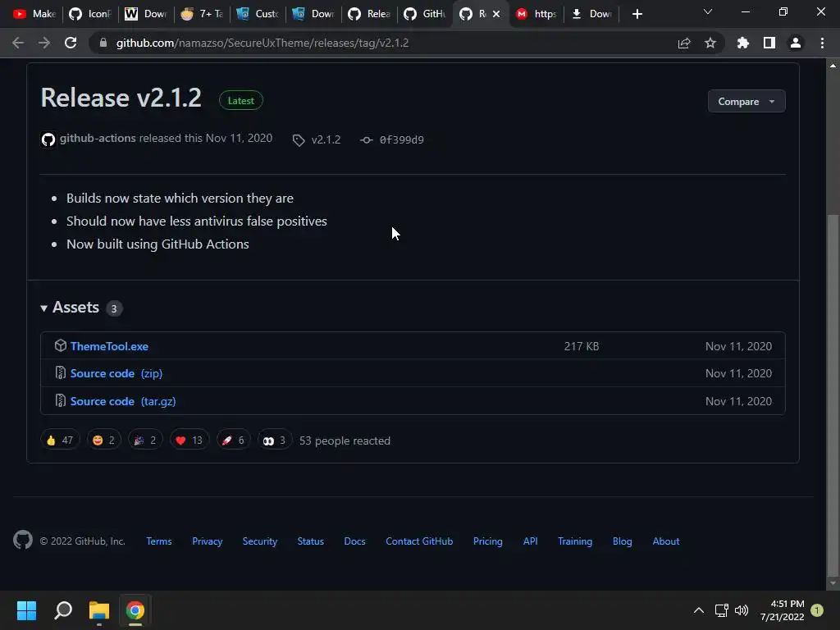Close the current GitHub release tab
840x630 pixels.
point(496,14)
